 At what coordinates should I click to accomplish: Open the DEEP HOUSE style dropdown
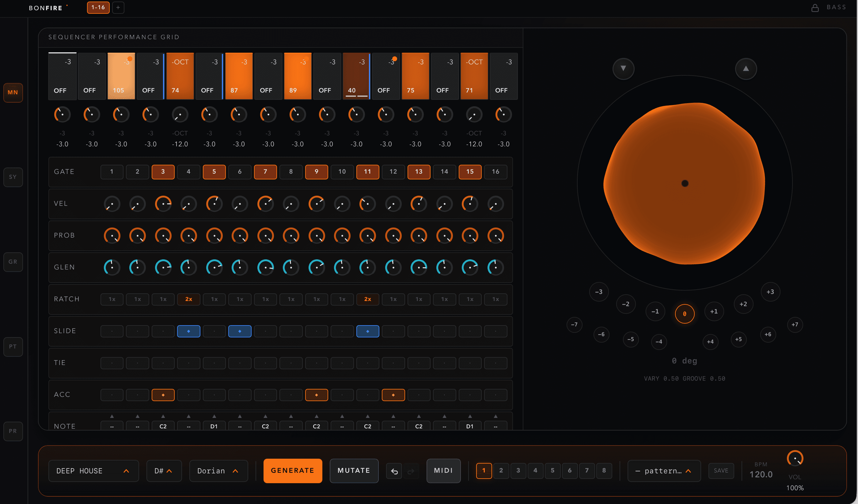pyautogui.click(x=94, y=471)
